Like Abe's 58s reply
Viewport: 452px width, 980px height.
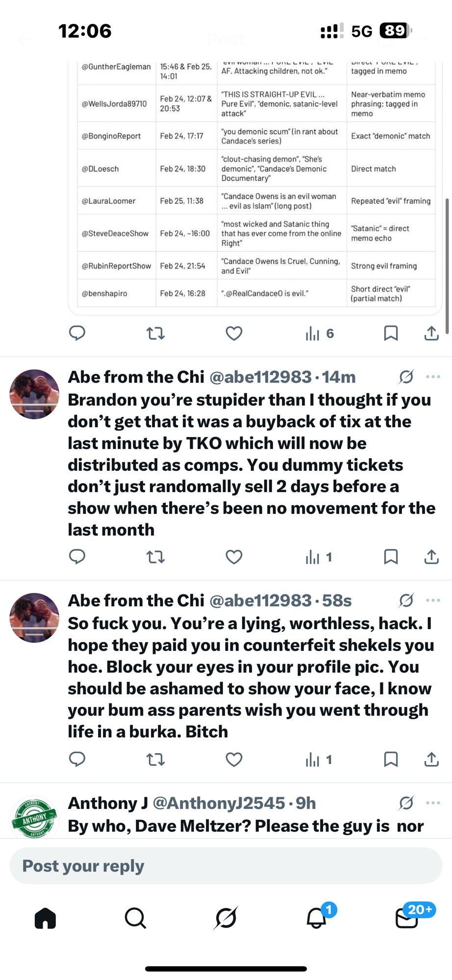(234, 759)
